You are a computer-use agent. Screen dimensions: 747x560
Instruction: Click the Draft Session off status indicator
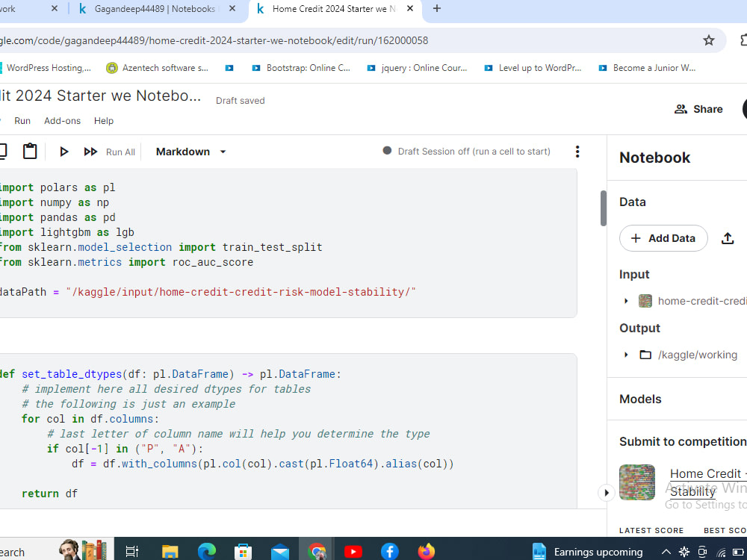pyautogui.click(x=466, y=151)
